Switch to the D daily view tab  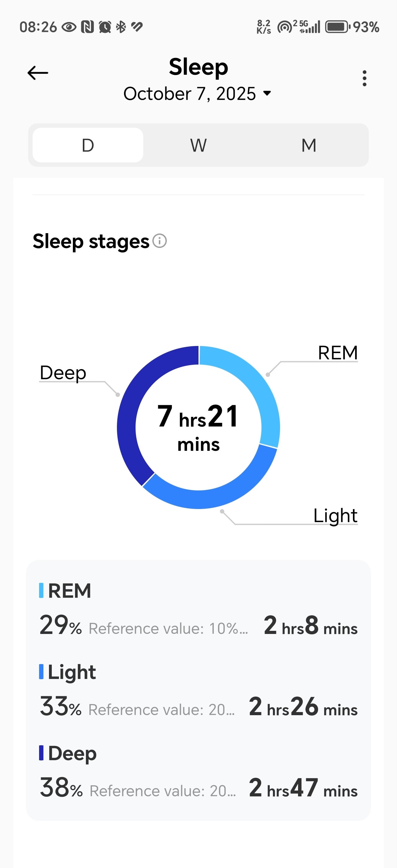click(x=88, y=145)
